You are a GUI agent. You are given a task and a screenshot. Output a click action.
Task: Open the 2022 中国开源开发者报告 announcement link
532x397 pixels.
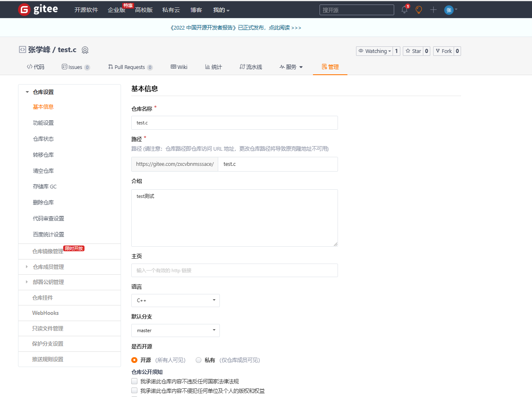coord(235,28)
